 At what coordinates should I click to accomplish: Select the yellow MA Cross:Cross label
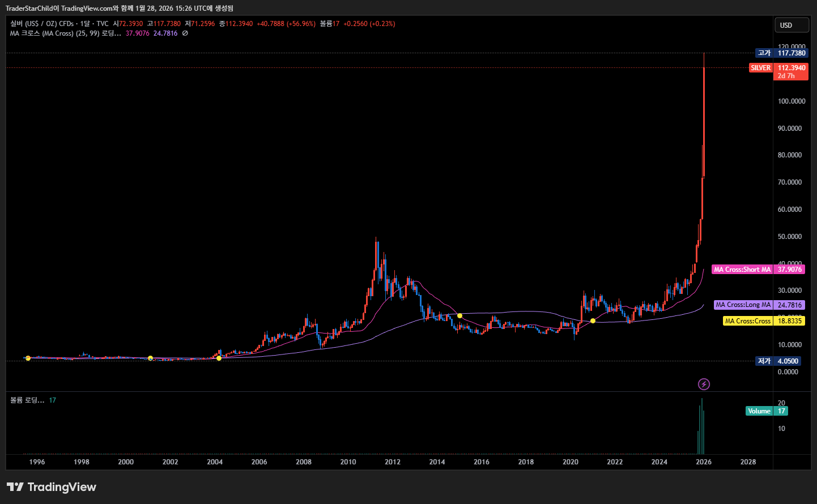747,321
